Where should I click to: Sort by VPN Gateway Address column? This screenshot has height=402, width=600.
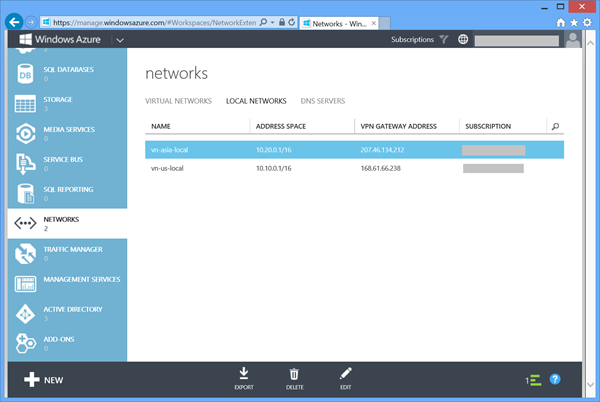[x=398, y=126]
